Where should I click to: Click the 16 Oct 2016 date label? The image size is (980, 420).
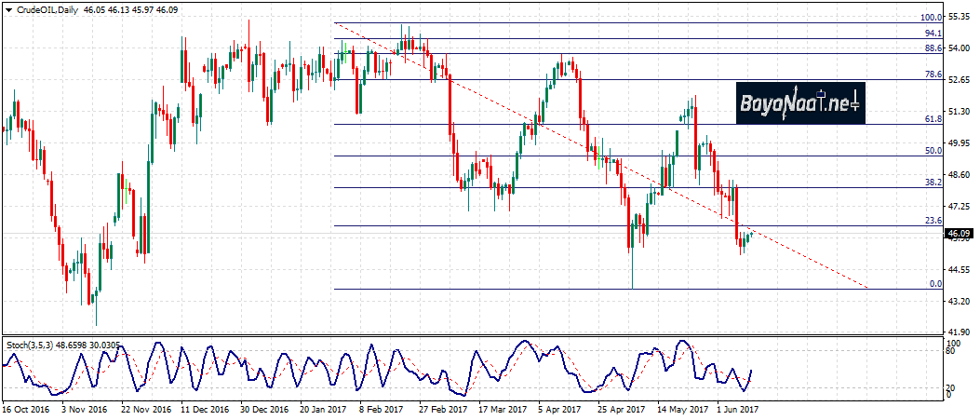24,409
